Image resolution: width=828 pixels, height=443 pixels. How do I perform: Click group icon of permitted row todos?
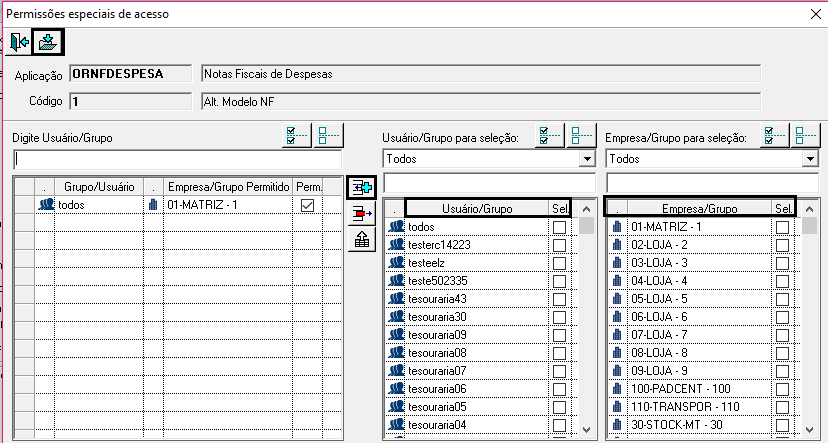click(x=46, y=205)
